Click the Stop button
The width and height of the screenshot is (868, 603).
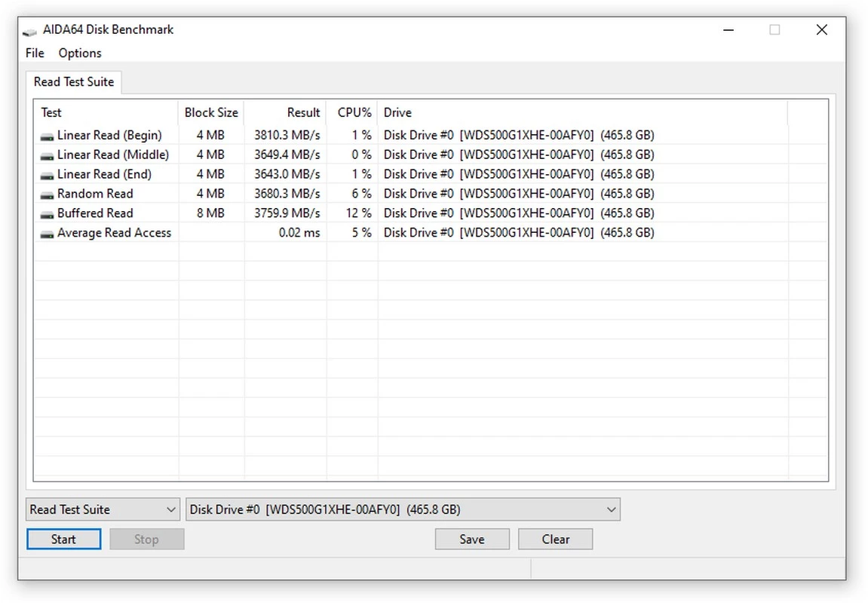[147, 540]
